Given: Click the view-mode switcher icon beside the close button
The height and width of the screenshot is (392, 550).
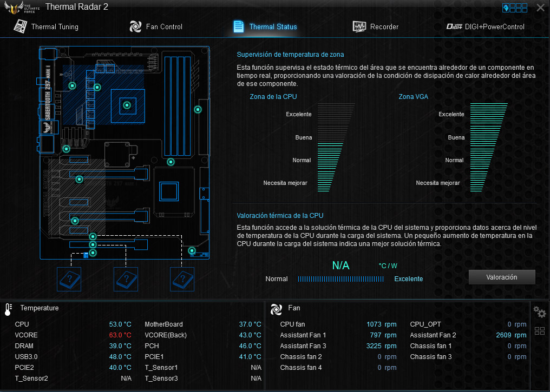Looking at the screenshot, I should click(x=515, y=8).
